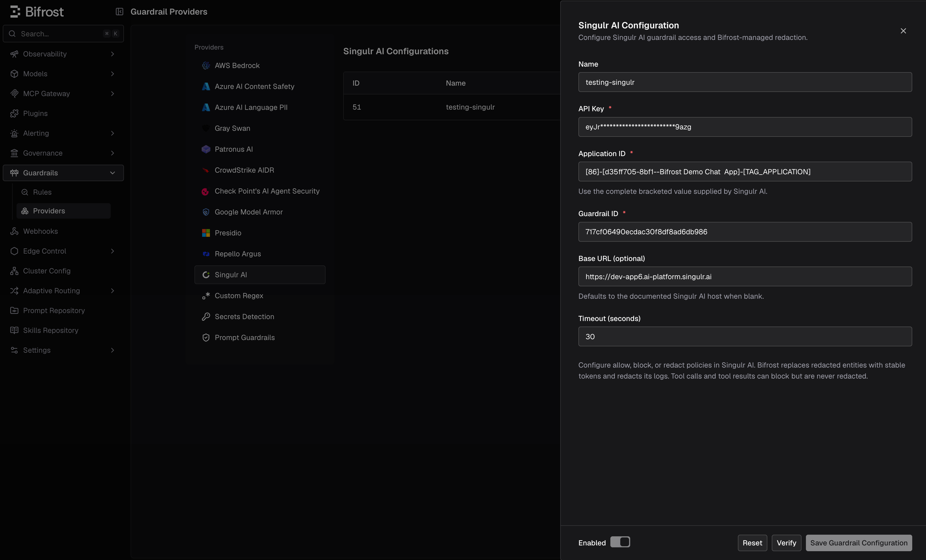This screenshot has height=560, width=926.
Task: Click the Custom Regex icon
Action: (x=206, y=296)
